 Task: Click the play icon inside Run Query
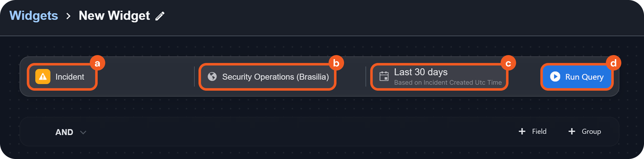click(555, 77)
